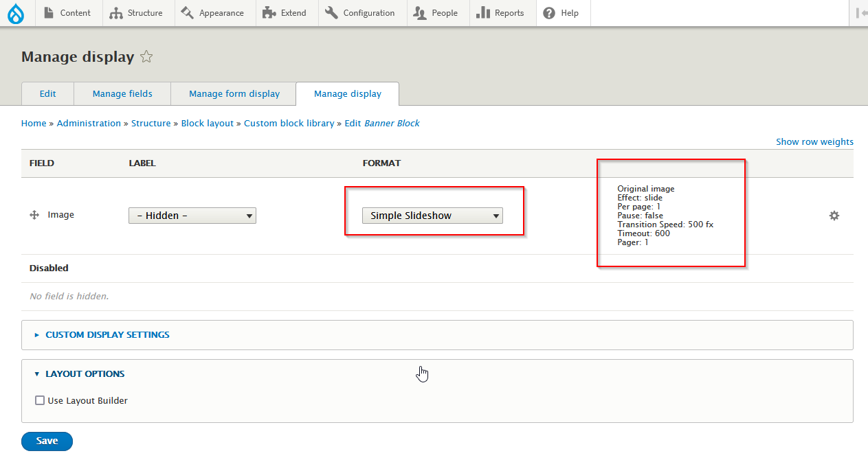
Task: Click the Show row weights link
Action: (814, 142)
